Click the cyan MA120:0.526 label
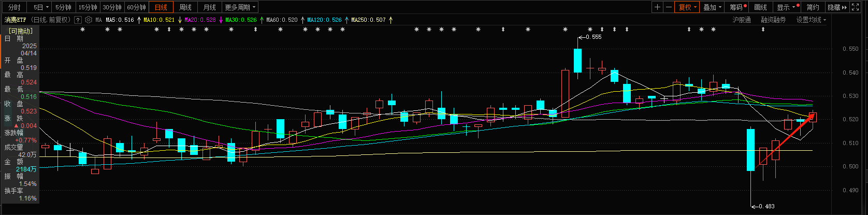The height and width of the screenshot is (215, 868). 324,20
